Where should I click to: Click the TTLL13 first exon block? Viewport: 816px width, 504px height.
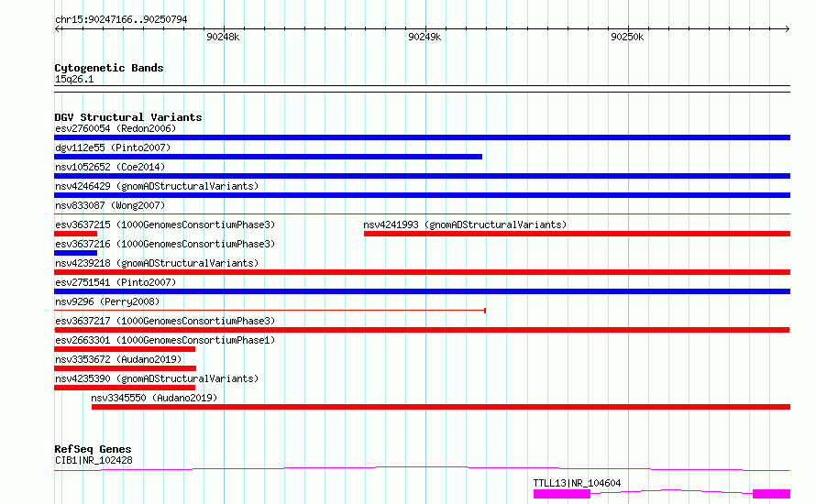(562, 494)
